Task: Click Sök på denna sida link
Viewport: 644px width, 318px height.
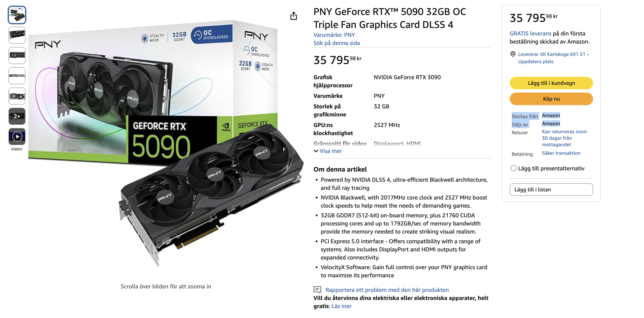Action: 337,43
